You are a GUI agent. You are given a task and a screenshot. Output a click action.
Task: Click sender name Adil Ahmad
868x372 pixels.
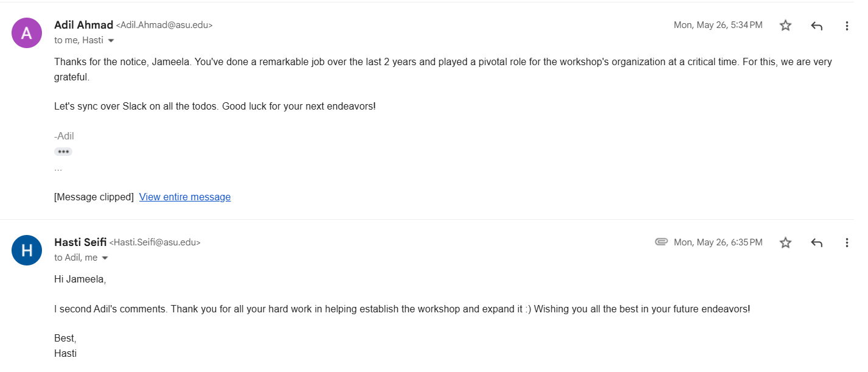83,25
